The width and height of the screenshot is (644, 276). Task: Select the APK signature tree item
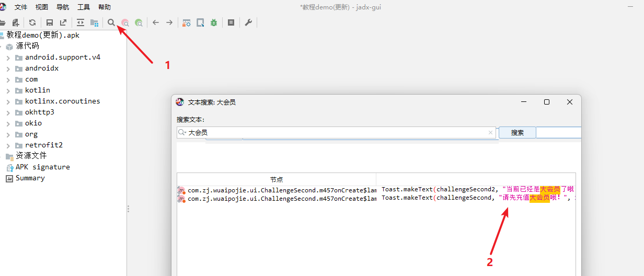pos(43,167)
